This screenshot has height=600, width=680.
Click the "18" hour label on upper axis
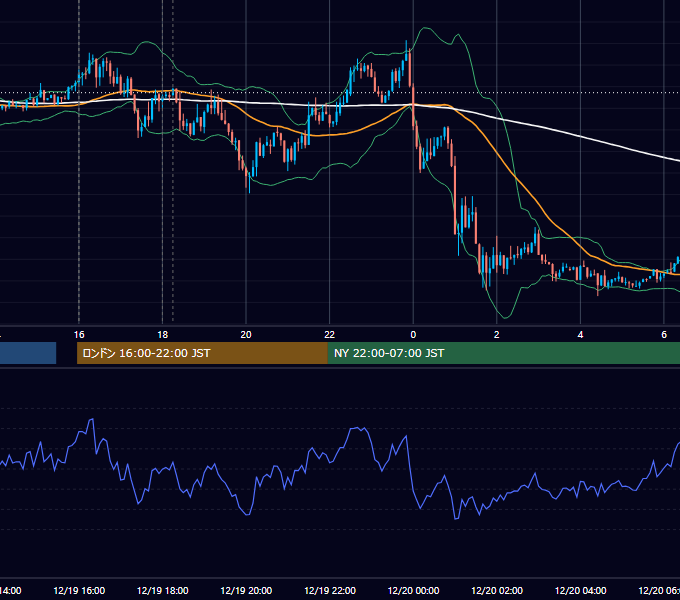pyautogui.click(x=163, y=335)
